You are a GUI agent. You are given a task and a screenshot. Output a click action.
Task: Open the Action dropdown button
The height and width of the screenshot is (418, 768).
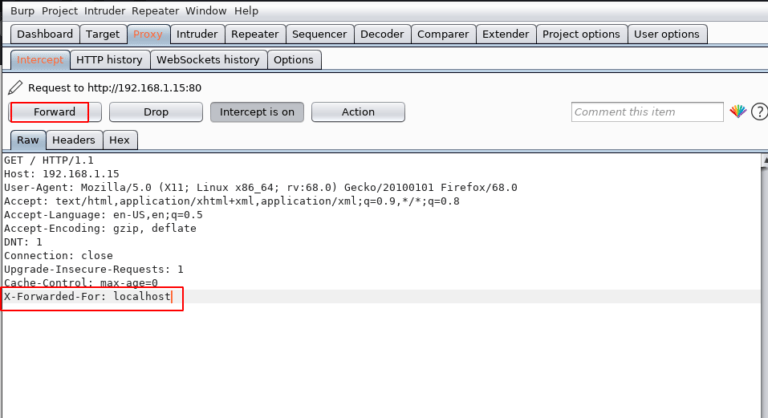point(358,112)
